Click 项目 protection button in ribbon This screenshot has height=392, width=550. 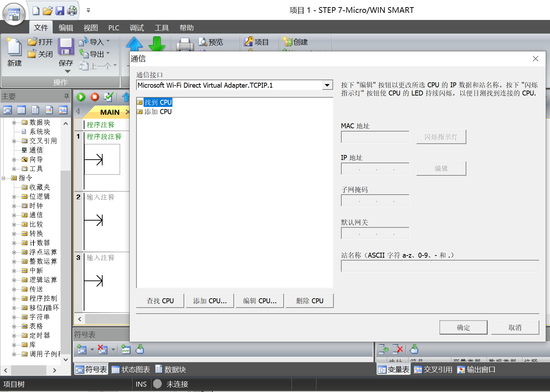pyautogui.click(x=256, y=42)
